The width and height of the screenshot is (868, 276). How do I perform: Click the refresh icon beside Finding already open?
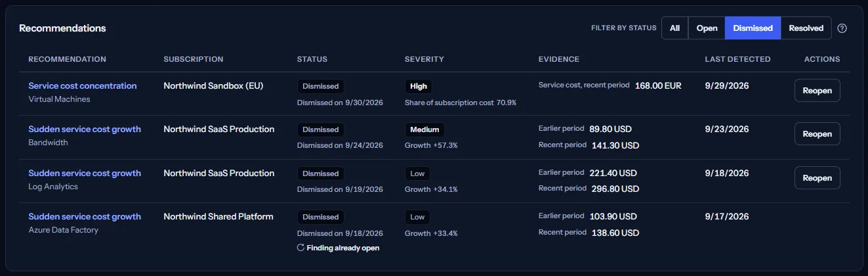click(300, 248)
